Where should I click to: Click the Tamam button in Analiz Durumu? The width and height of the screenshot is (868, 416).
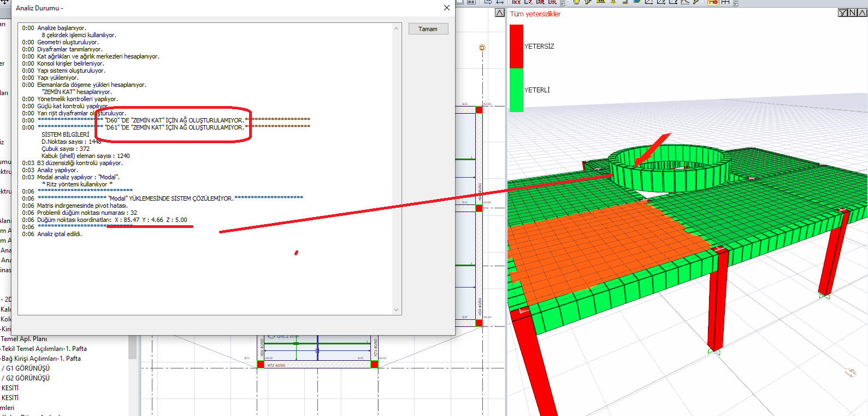pyautogui.click(x=428, y=29)
